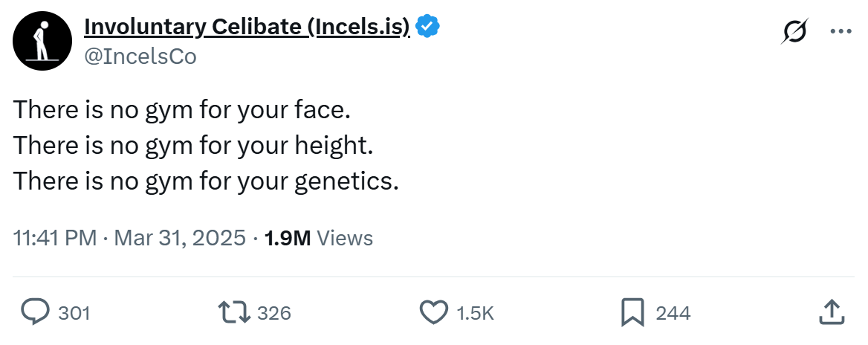View analytics via the 1.9M Views label
868x345 pixels.
319,238
